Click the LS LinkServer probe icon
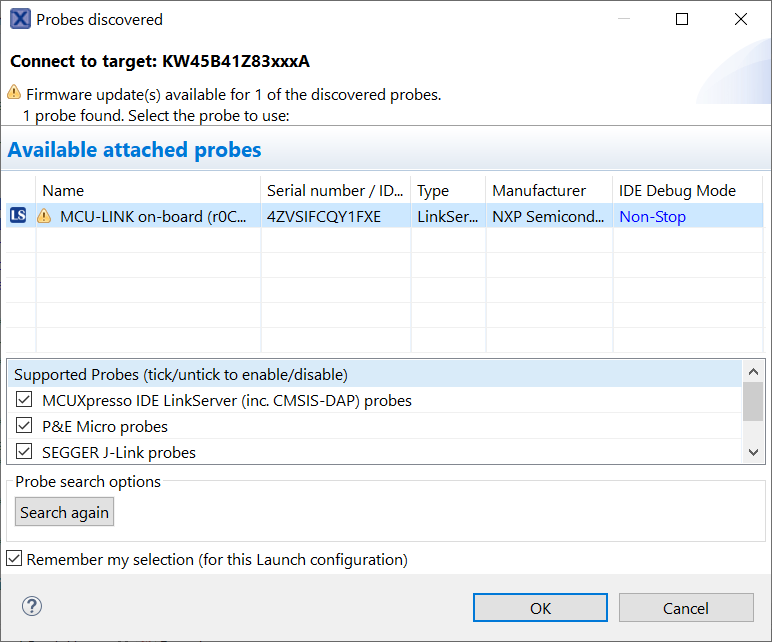This screenshot has width=772, height=642. 18,216
